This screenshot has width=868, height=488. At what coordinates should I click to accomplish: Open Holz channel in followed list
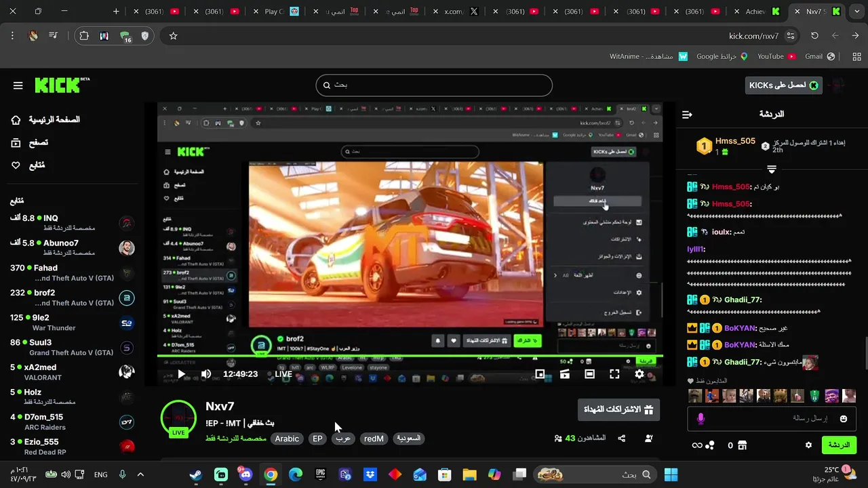[x=72, y=397]
